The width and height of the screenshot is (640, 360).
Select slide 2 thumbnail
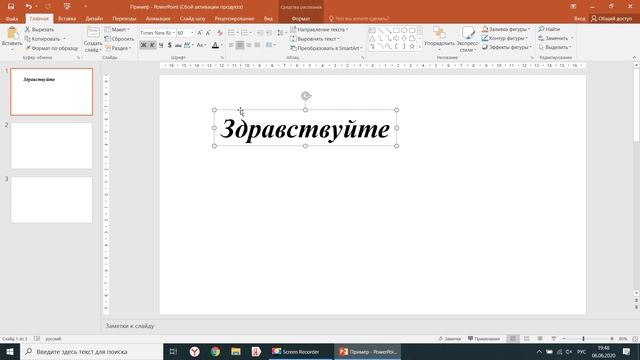[x=51, y=146]
